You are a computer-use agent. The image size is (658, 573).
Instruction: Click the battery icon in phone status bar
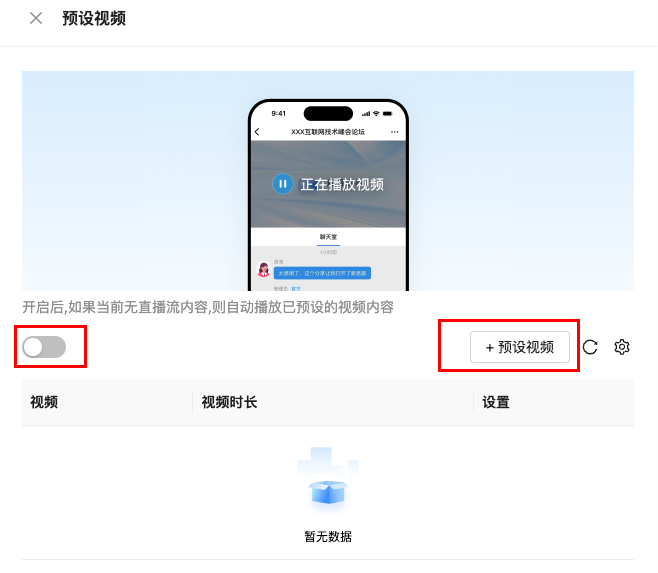point(387,114)
